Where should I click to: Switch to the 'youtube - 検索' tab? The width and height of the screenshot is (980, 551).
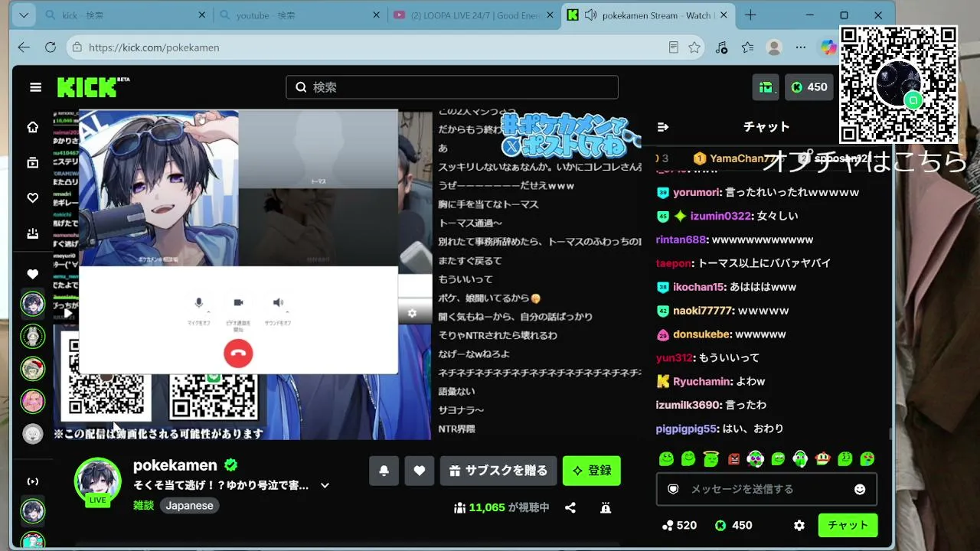click(x=299, y=15)
